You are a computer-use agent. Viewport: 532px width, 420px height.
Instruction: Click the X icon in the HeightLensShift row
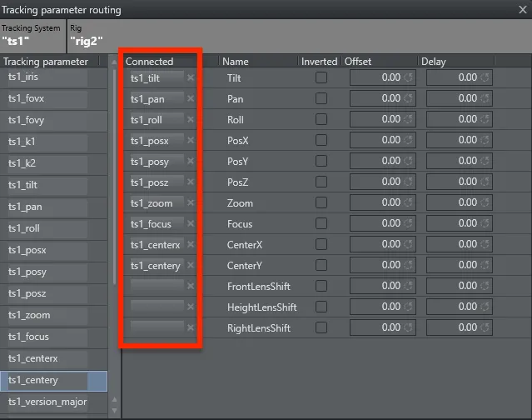coord(191,307)
